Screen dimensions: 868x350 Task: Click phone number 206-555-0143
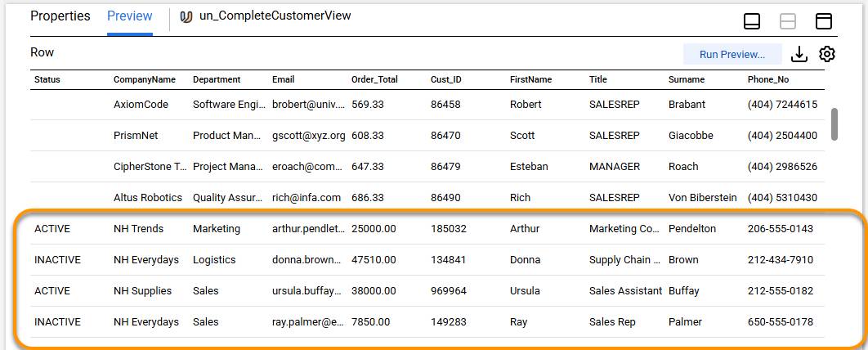[781, 229]
